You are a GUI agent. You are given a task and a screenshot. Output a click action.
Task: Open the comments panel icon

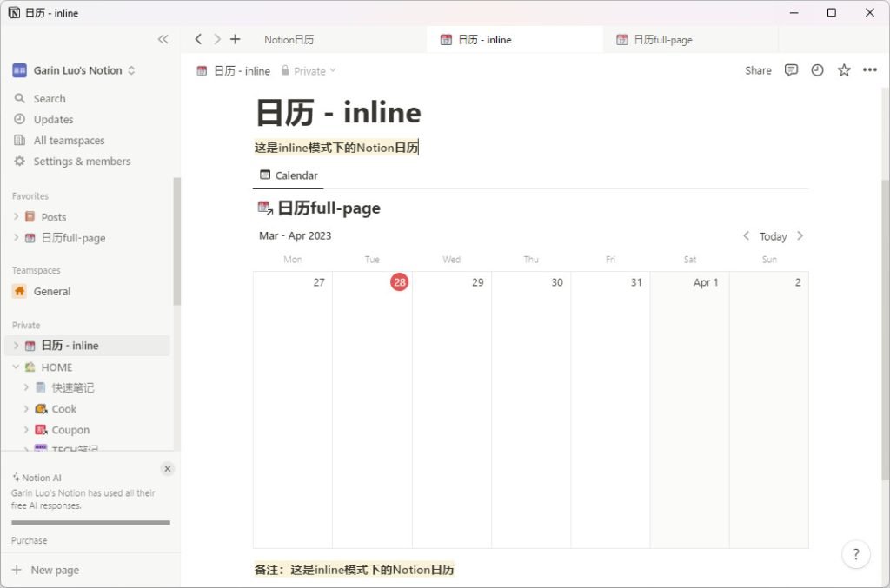[791, 70]
